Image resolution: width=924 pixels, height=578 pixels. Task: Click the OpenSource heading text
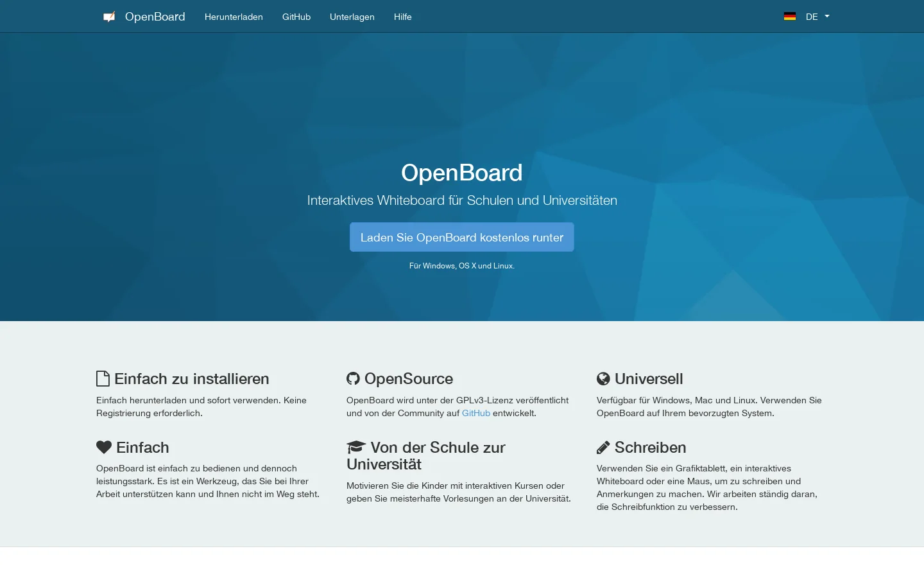[x=409, y=379]
